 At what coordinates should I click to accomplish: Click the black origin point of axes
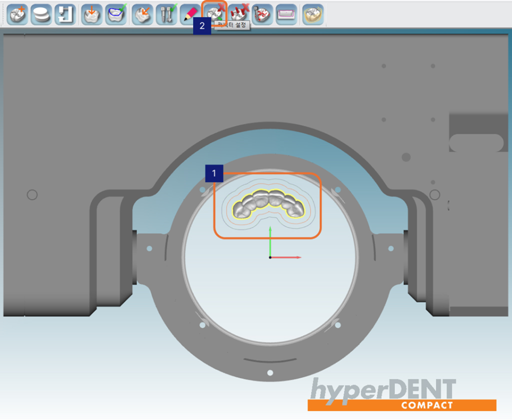pos(270,257)
